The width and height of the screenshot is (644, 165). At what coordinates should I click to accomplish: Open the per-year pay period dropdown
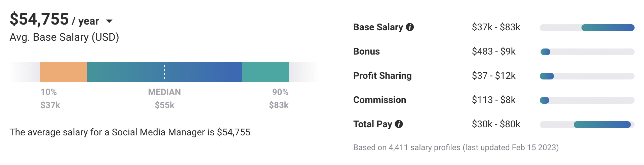click(109, 21)
